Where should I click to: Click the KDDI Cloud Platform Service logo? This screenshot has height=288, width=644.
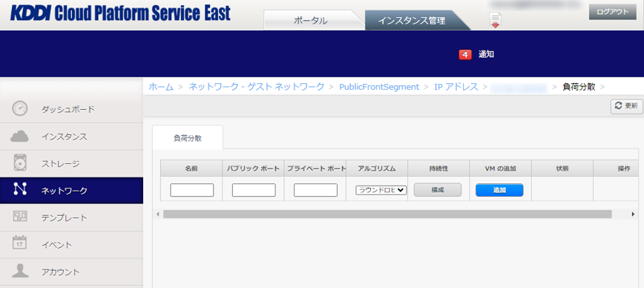[120, 13]
